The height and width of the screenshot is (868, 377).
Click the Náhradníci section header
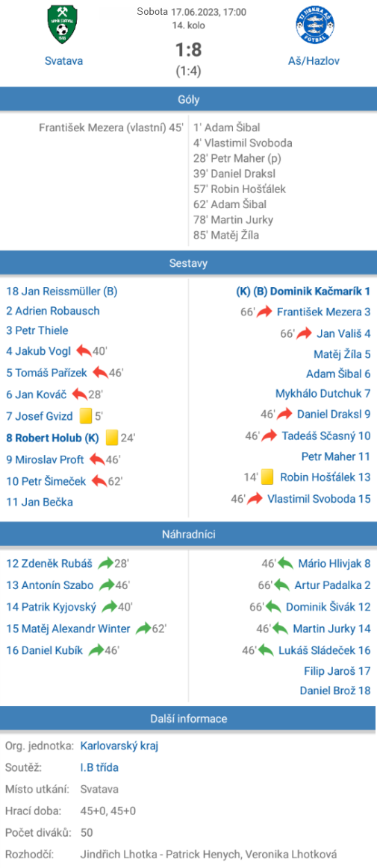(x=188, y=535)
